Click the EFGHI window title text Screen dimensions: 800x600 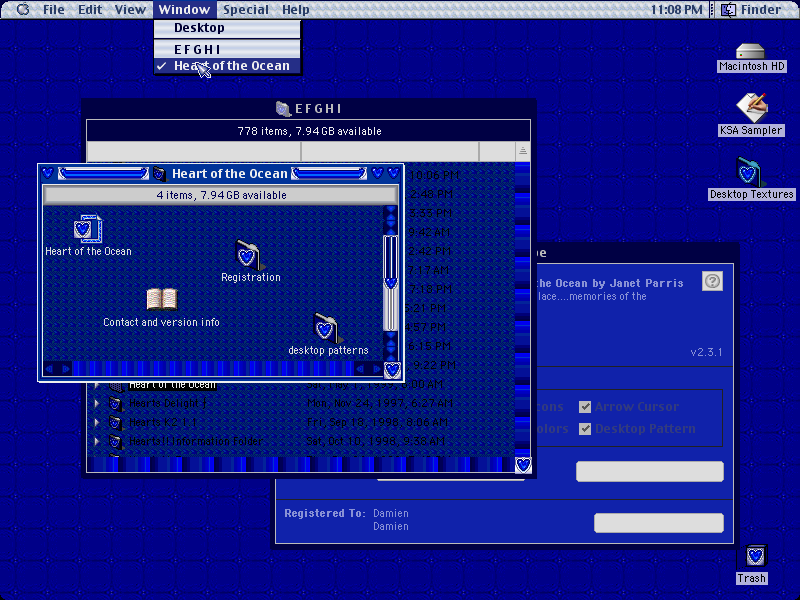point(318,109)
